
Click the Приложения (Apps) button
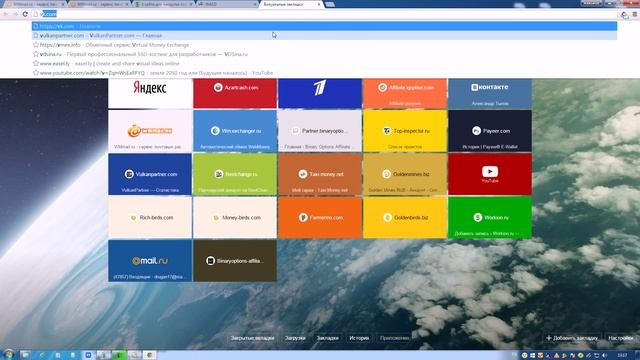(x=394, y=338)
